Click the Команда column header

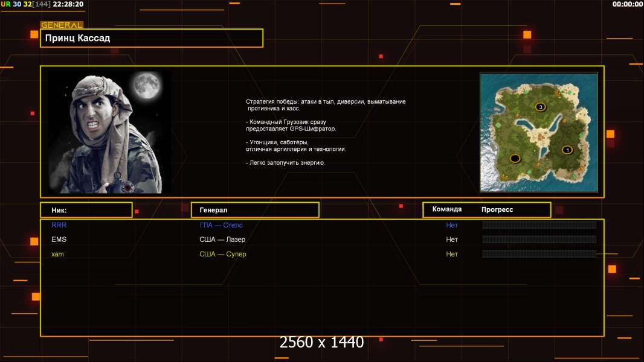(447, 209)
